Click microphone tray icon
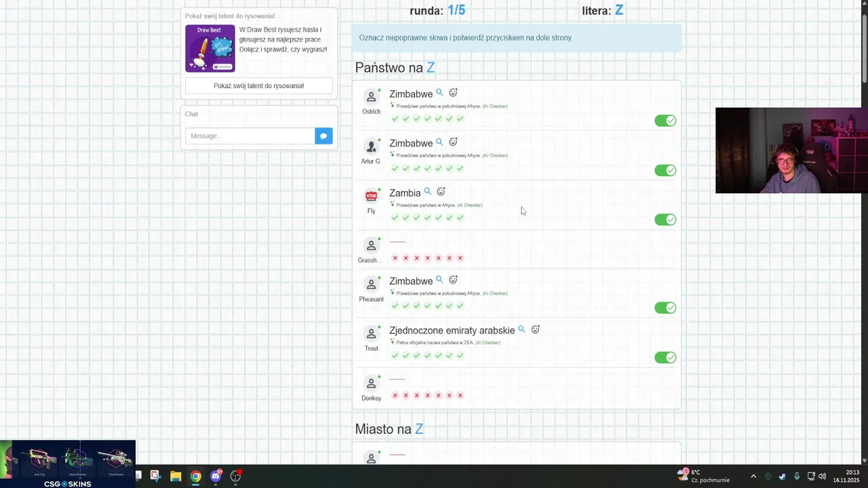 click(x=797, y=476)
